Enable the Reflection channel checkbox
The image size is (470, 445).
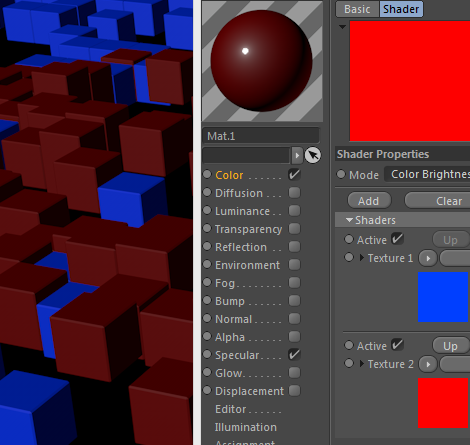point(294,247)
